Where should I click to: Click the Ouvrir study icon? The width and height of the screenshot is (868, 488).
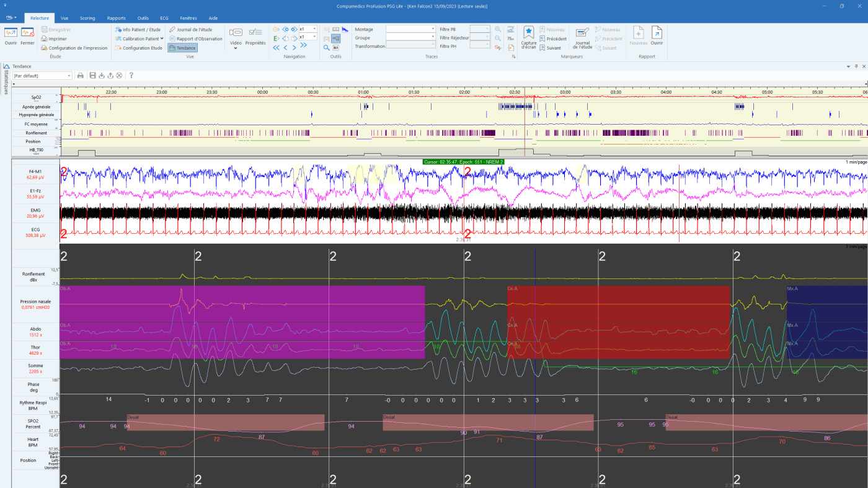pyautogui.click(x=11, y=33)
